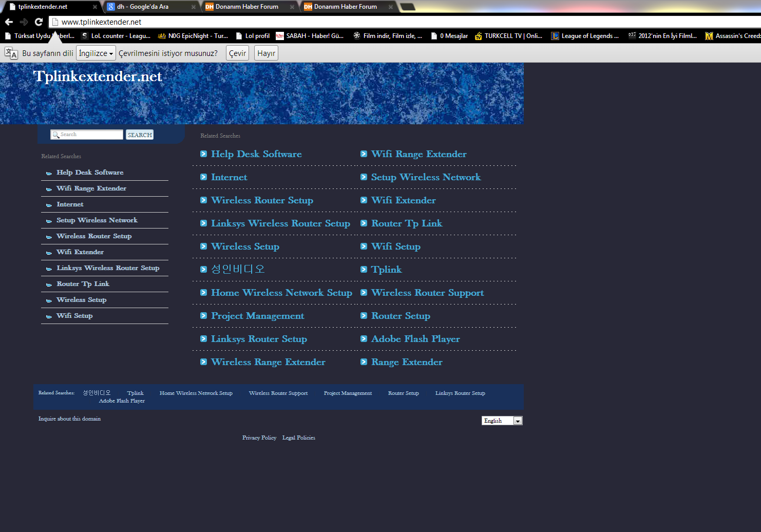Open the Legal Policies link
This screenshot has height=532, width=761.
(299, 438)
